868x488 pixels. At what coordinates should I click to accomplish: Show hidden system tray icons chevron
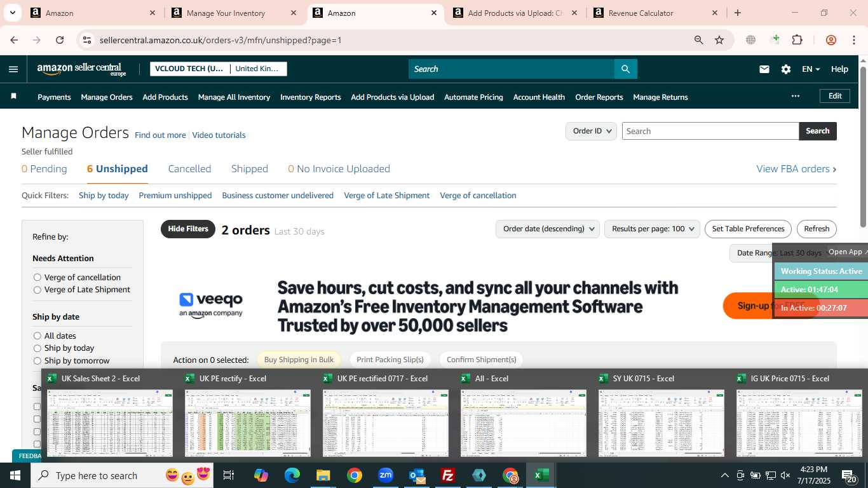[x=724, y=475]
